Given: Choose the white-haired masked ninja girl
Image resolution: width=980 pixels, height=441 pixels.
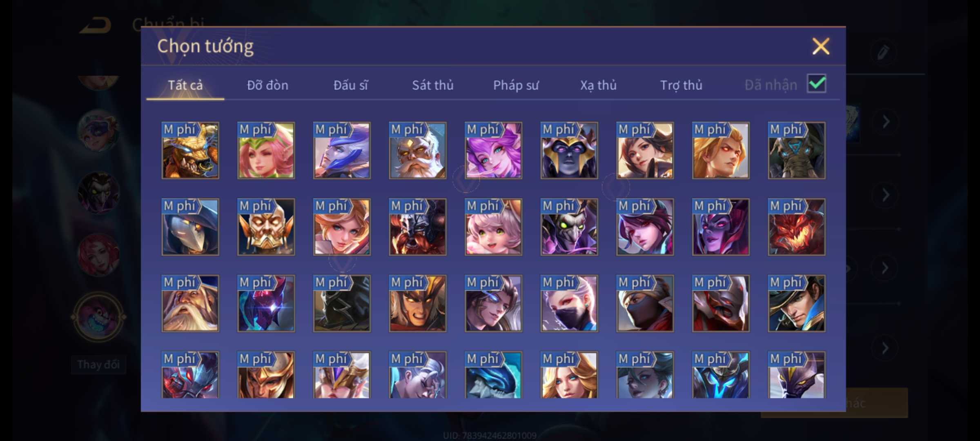Looking at the screenshot, I should [569, 303].
